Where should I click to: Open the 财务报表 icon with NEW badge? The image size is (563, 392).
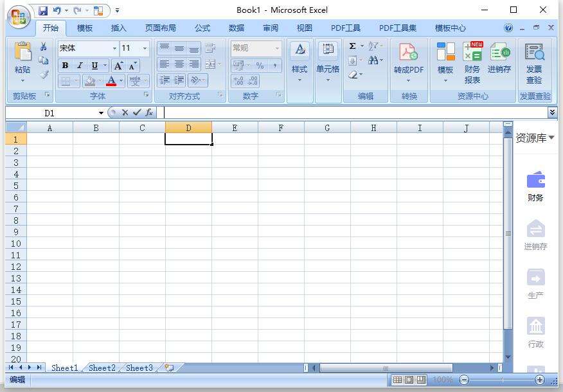(472, 52)
